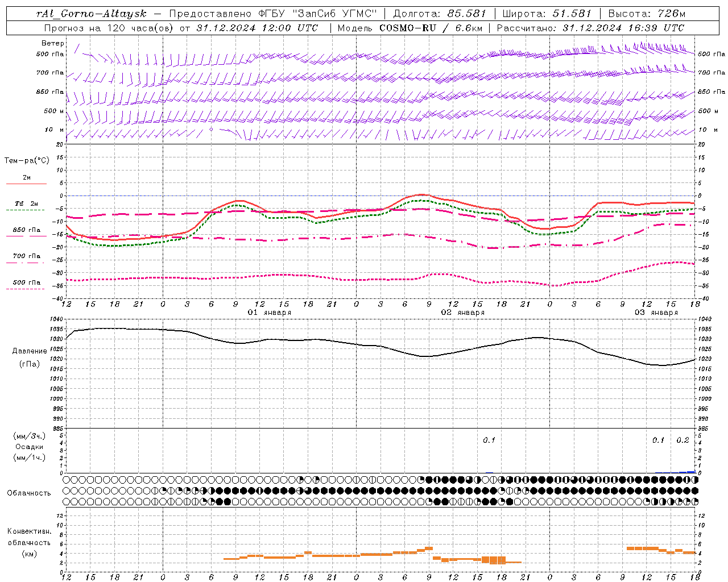Viewport: 728px width, 582px height.
Task: Select the forecast start time 31.12.2024 12:00 UTC
Action: (x=257, y=28)
